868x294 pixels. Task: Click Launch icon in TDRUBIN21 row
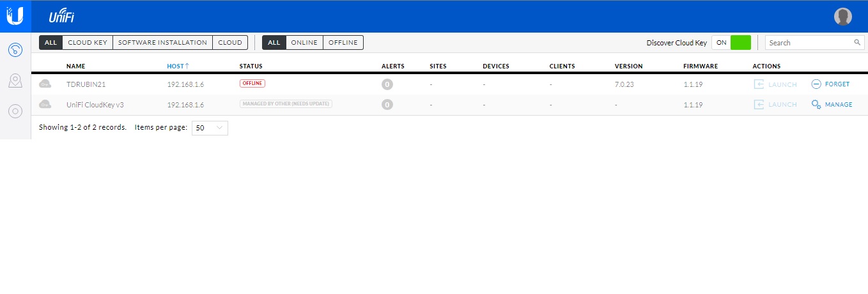coord(759,84)
